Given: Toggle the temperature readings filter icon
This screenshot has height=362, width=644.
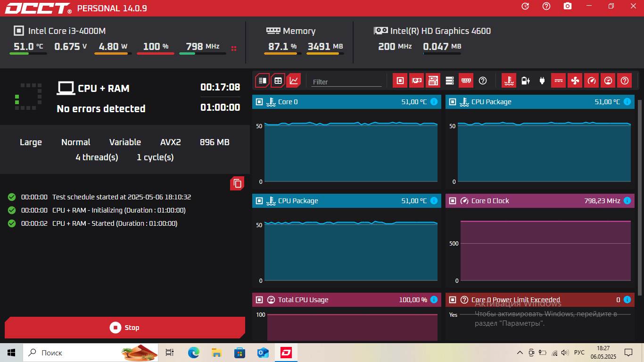Looking at the screenshot, I should [x=509, y=81].
